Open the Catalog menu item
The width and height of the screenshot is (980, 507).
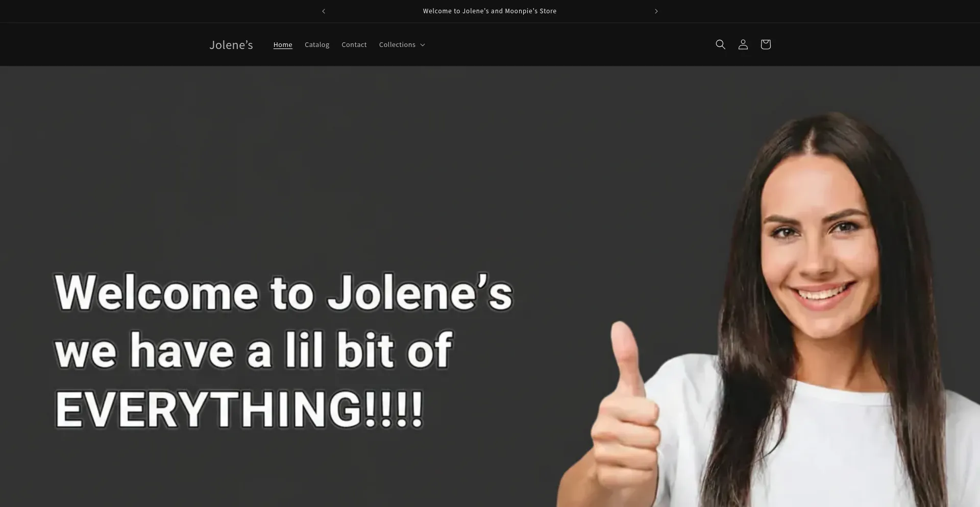pyautogui.click(x=317, y=45)
